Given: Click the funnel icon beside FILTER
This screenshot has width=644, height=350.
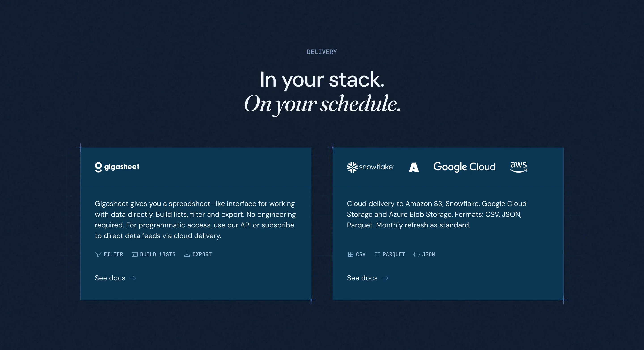Looking at the screenshot, I should click(98, 254).
